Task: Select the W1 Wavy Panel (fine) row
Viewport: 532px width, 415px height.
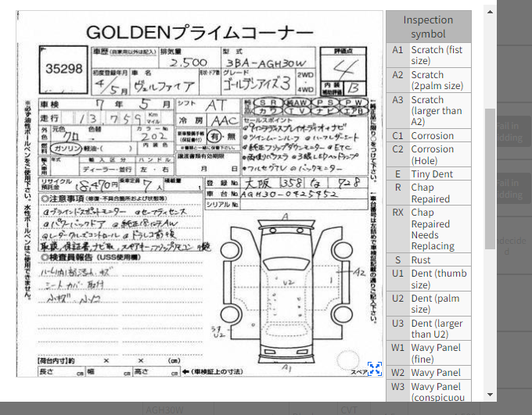Action: 428,353
